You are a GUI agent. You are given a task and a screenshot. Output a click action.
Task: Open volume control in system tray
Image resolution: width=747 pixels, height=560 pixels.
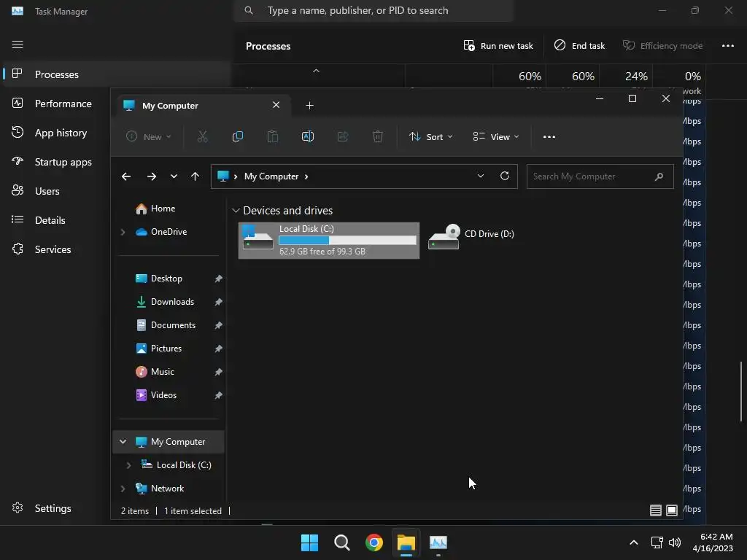[x=675, y=542]
